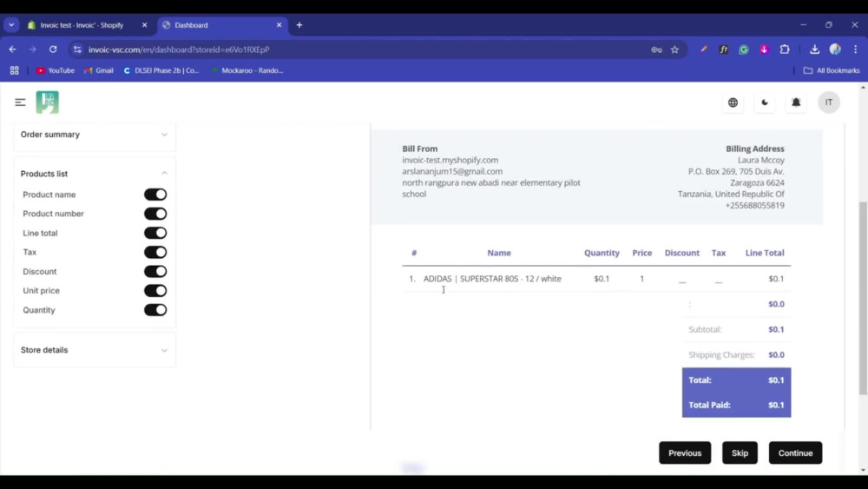Open the language globe selector

click(x=733, y=102)
